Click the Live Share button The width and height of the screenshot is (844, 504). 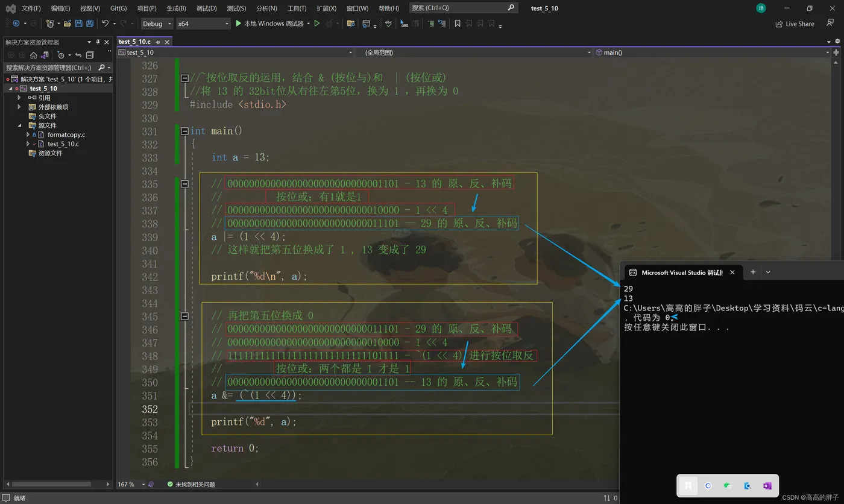coord(795,24)
